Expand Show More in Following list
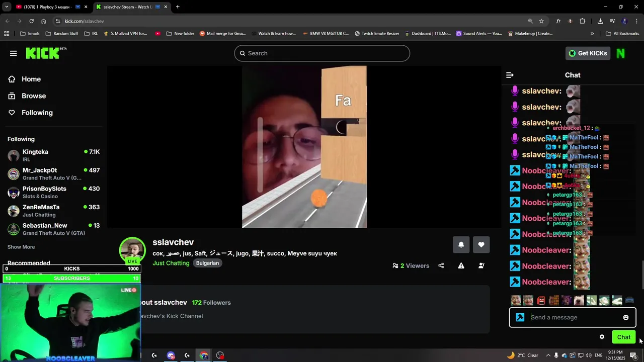 [21, 247]
